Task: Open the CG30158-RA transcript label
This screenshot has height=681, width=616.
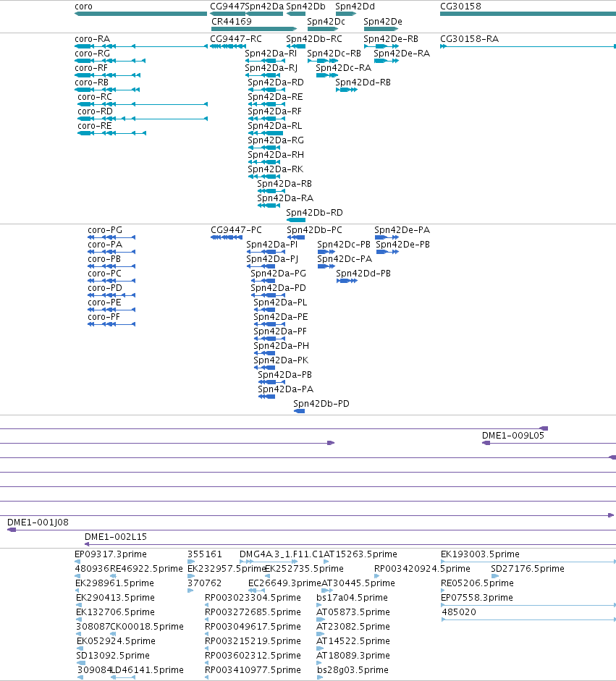Action: (x=470, y=39)
